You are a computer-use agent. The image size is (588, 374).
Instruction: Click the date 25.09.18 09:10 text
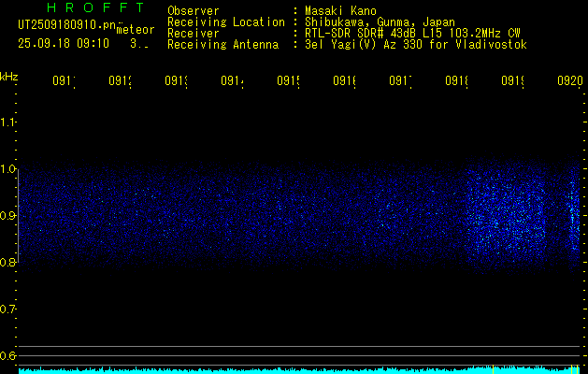[64, 44]
